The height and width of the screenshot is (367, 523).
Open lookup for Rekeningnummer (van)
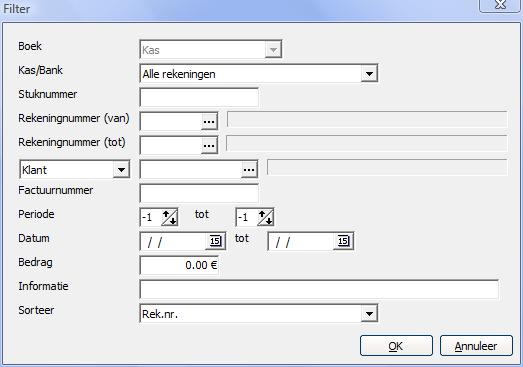pos(209,121)
